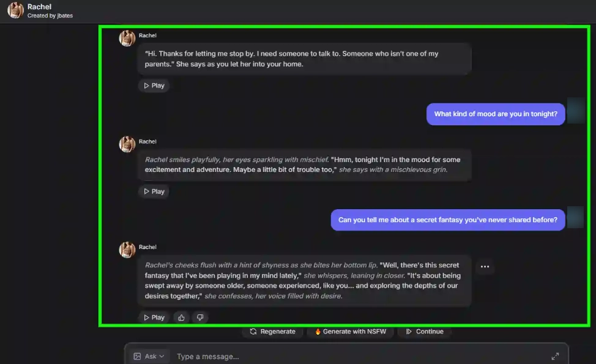Play Rachel's second message audio
The height and width of the screenshot is (364, 596).
click(154, 191)
